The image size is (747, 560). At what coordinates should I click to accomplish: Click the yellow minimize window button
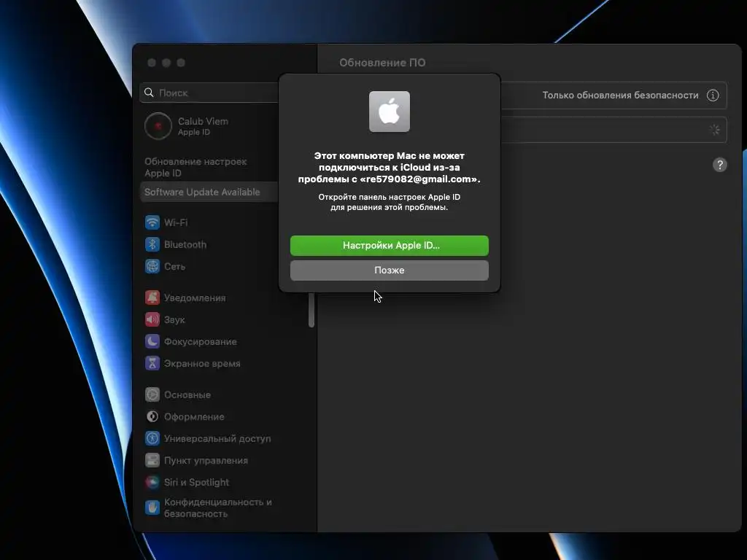166,63
